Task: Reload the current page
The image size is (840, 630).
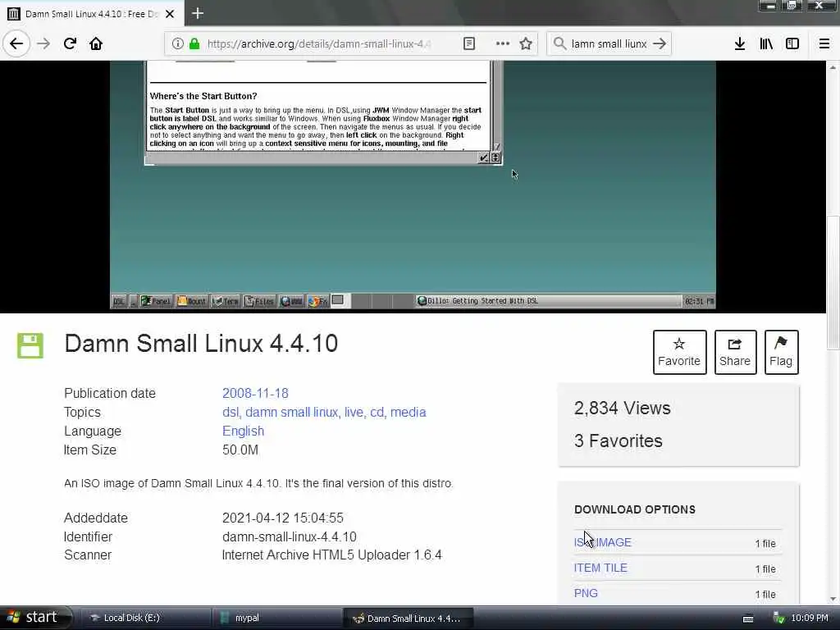Action: point(71,43)
